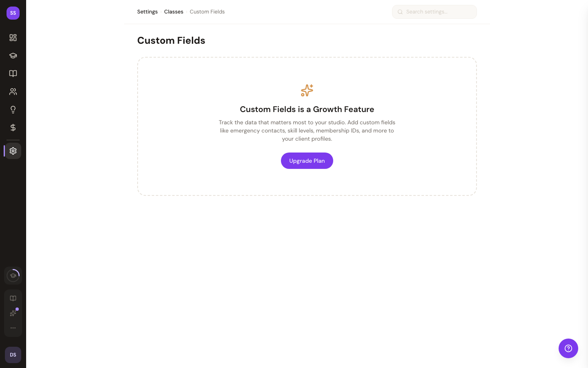Screen dimensions: 588x368
Task: Open the onboarding progress ring icon
Action: coord(13,276)
